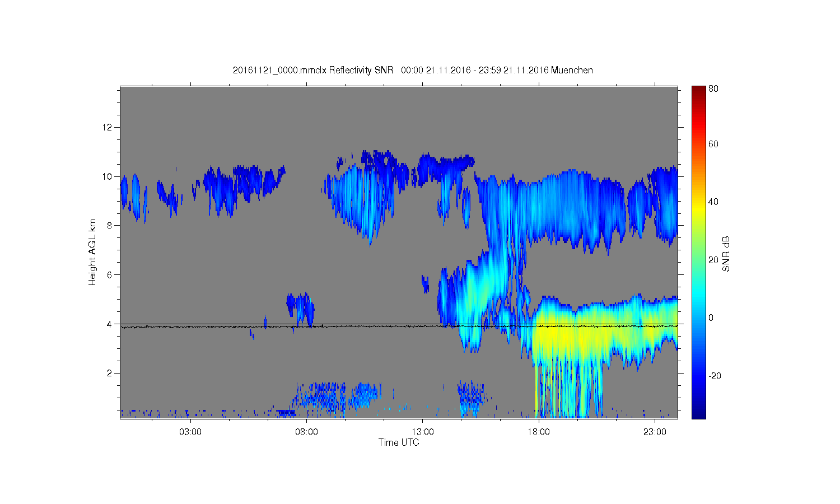Click the height tick label '4'
Viewport: 840px width, 504px height.
pyautogui.click(x=110, y=324)
